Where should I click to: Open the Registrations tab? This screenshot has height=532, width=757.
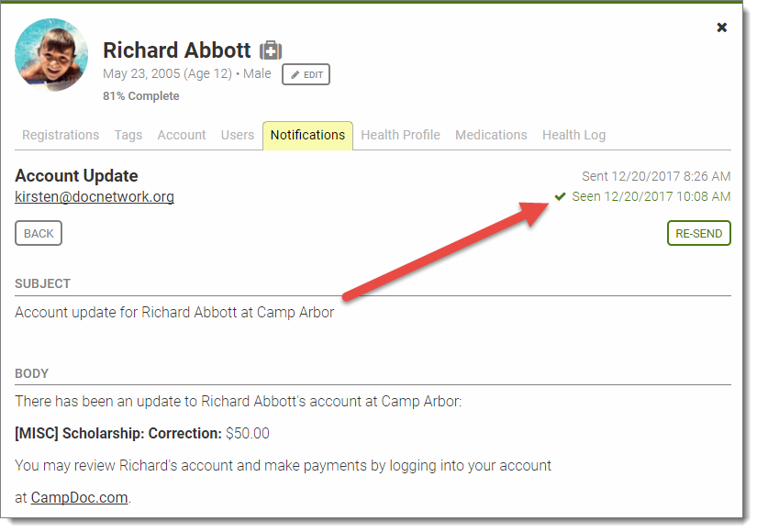61,135
